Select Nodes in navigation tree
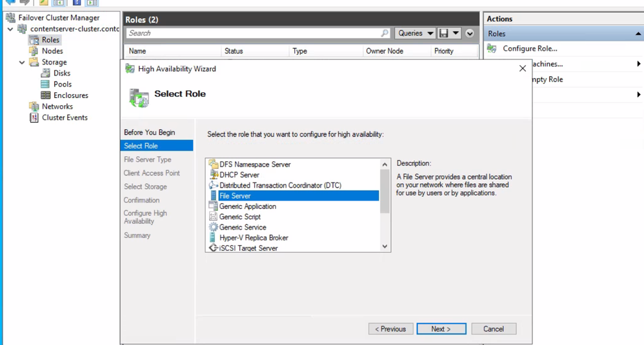This screenshot has height=345, width=644. click(52, 51)
